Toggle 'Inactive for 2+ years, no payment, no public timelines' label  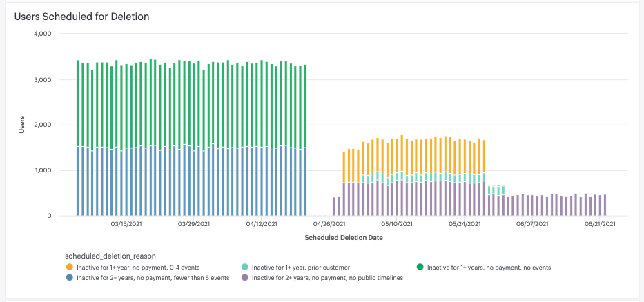[327, 278]
